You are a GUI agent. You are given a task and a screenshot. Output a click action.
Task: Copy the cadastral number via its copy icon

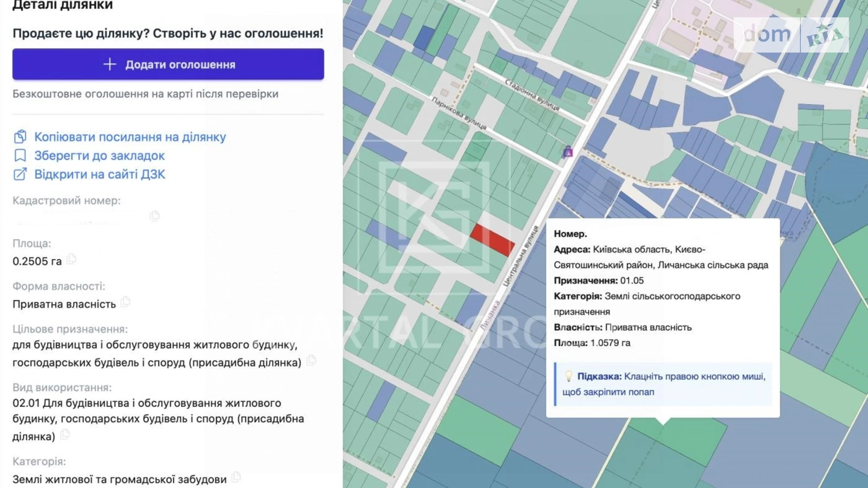click(x=155, y=216)
